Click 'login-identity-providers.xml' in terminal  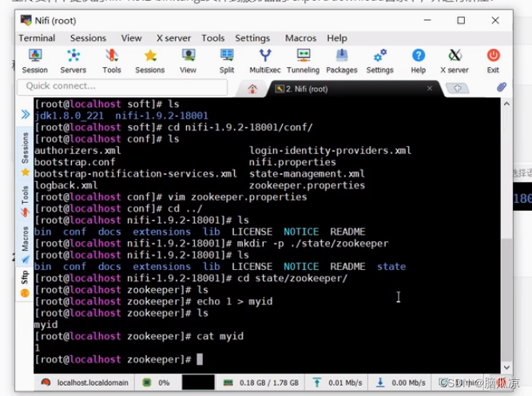330,151
